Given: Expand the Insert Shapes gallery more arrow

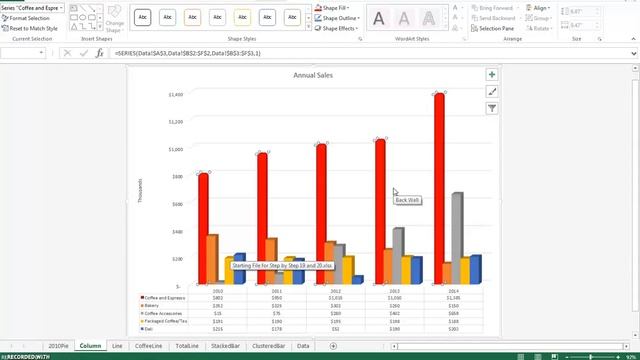Looking at the screenshot, I should 100,27.
